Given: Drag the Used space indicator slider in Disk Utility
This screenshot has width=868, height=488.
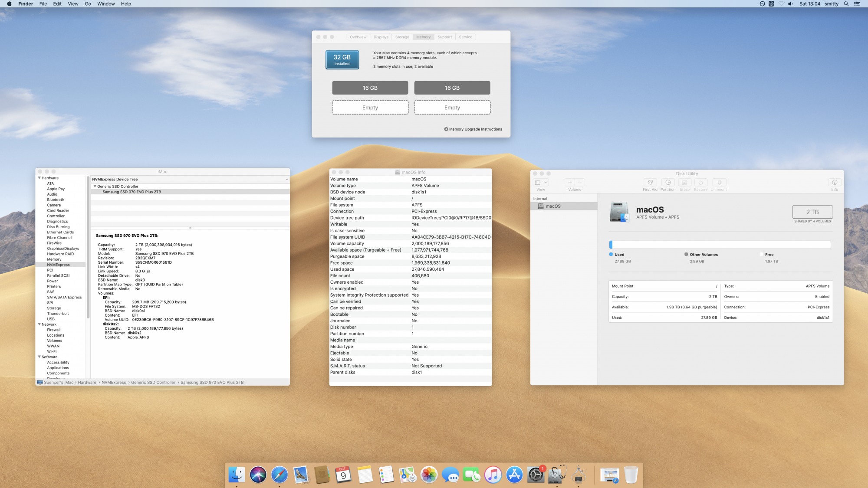Looking at the screenshot, I should point(612,245).
